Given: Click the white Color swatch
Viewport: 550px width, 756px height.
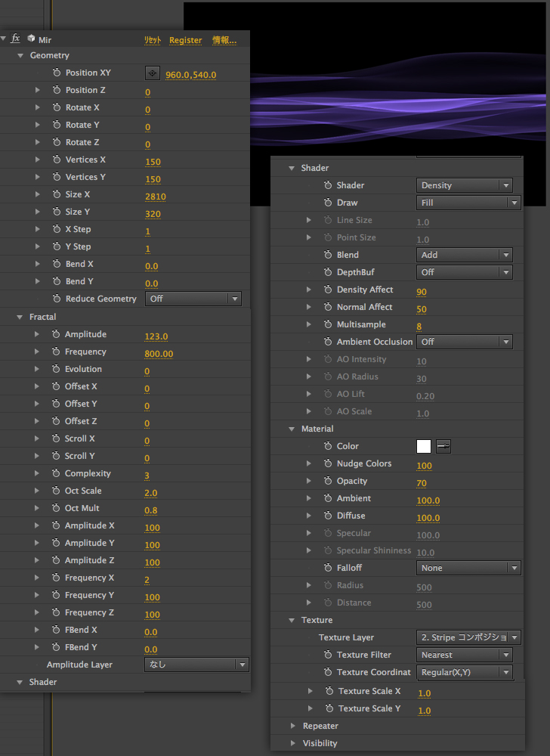Looking at the screenshot, I should 423,446.
